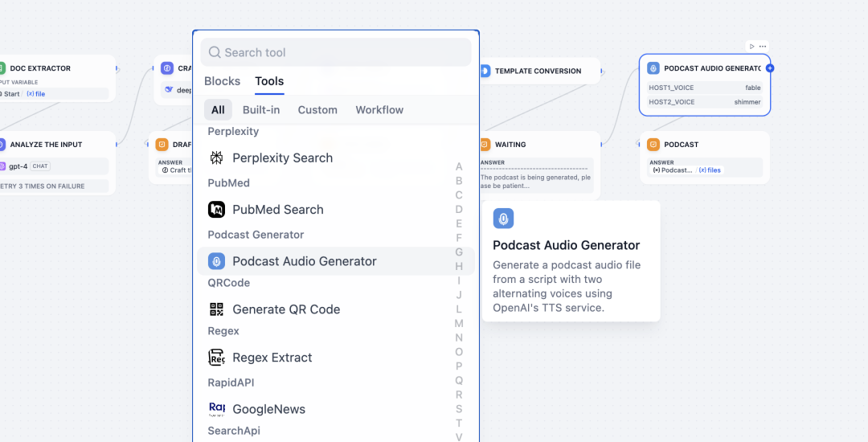Click the Doc Extractor green node icon

[x=2, y=68]
